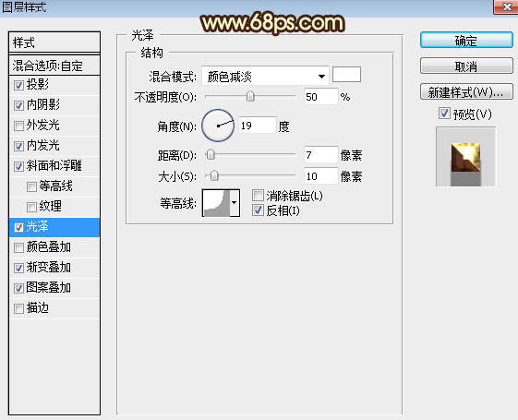The height and width of the screenshot is (420, 518).
Task: Click the 新建样式(W)... button
Action: click(466, 92)
